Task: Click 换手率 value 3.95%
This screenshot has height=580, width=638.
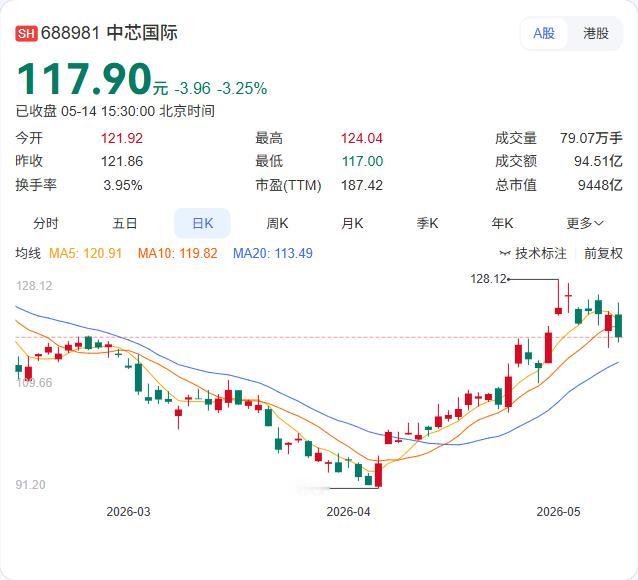Action: (122, 185)
